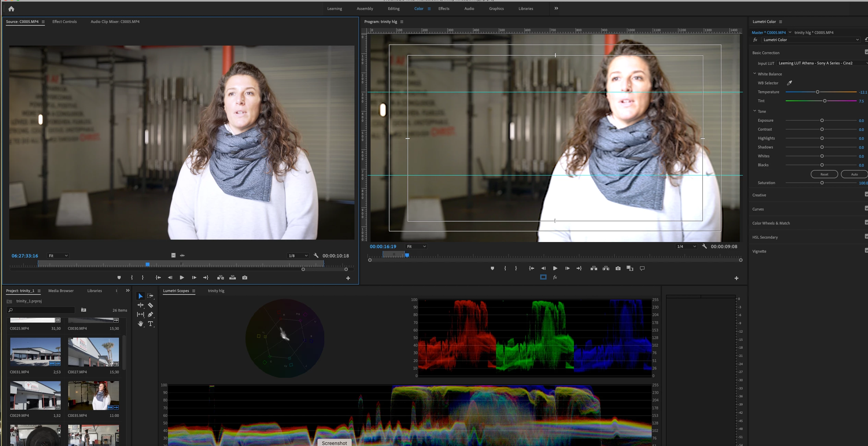Select the Hand tool

tap(140, 324)
